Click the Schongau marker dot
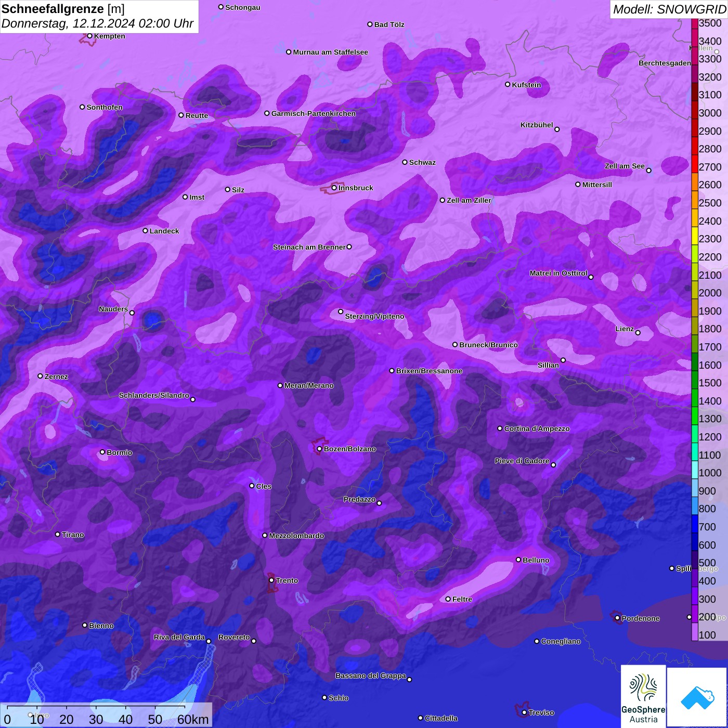Viewport: 728px width, 728px height. click(221, 7)
